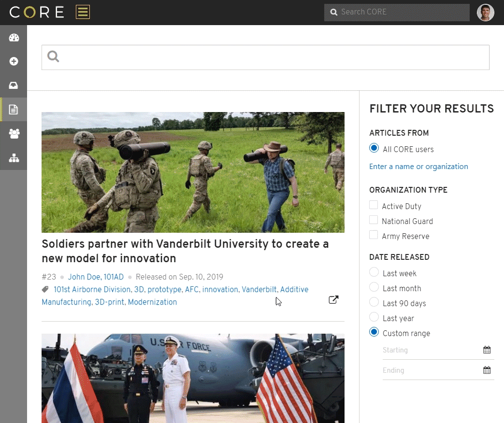The height and width of the screenshot is (423, 504).
Task: Click the magnifier icon in article search field
Action: [x=53, y=56]
